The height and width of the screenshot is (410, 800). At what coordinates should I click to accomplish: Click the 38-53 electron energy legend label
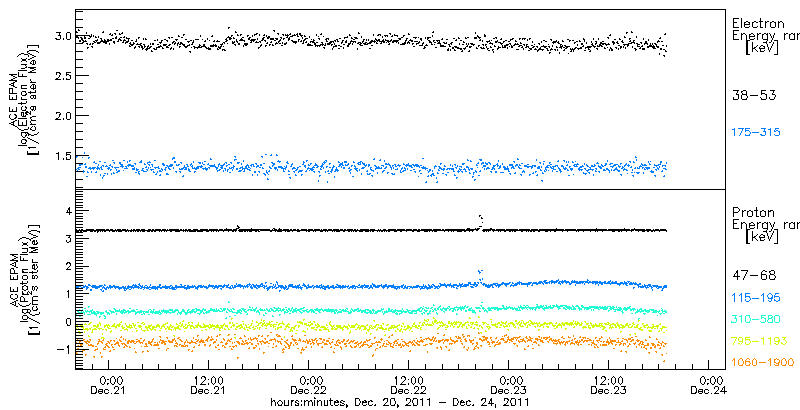pos(754,95)
